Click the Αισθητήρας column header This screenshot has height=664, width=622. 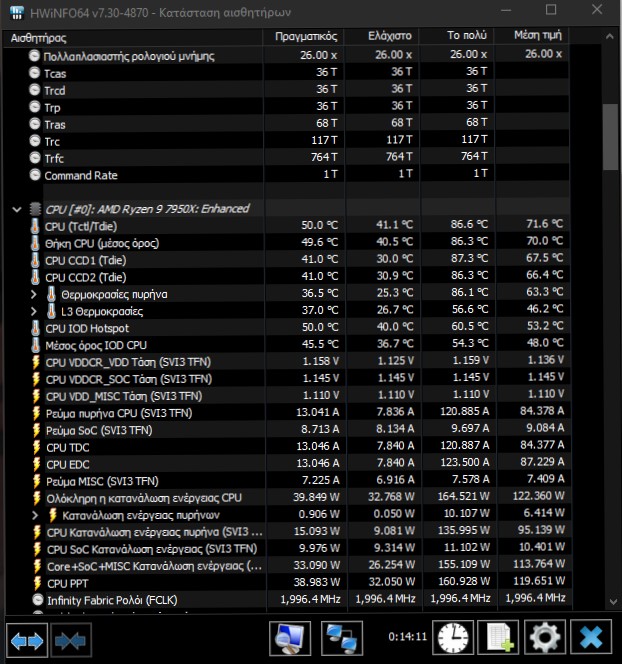[x=133, y=37]
